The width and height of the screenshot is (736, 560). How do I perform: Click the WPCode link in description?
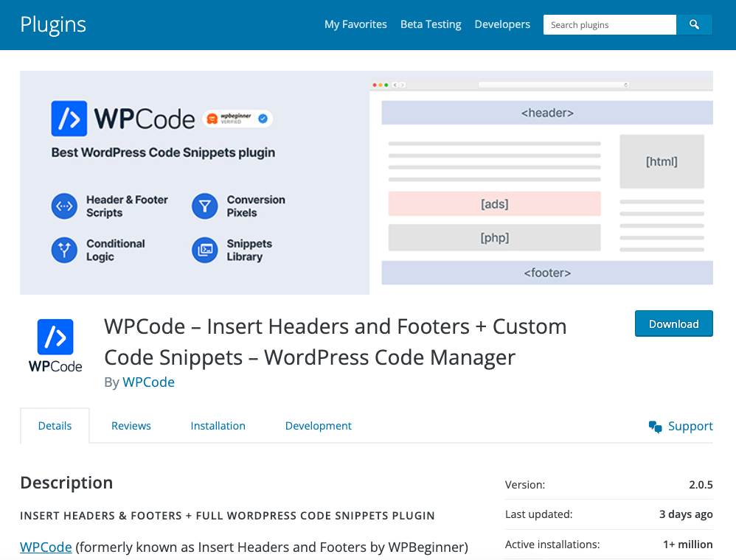coord(46,547)
